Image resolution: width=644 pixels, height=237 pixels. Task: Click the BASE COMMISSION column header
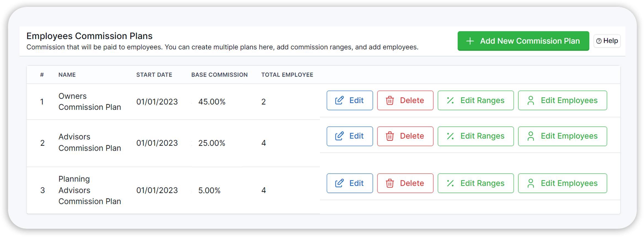click(220, 75)
